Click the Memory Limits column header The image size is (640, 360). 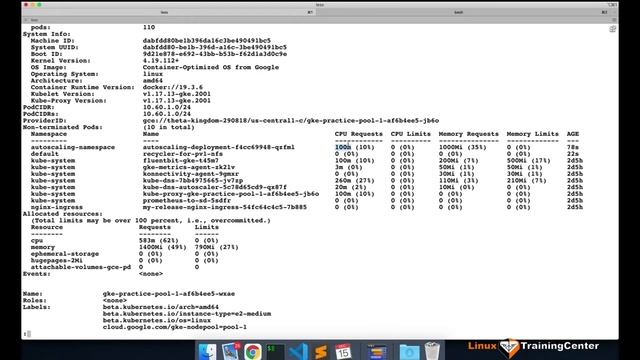pos(533,134)
